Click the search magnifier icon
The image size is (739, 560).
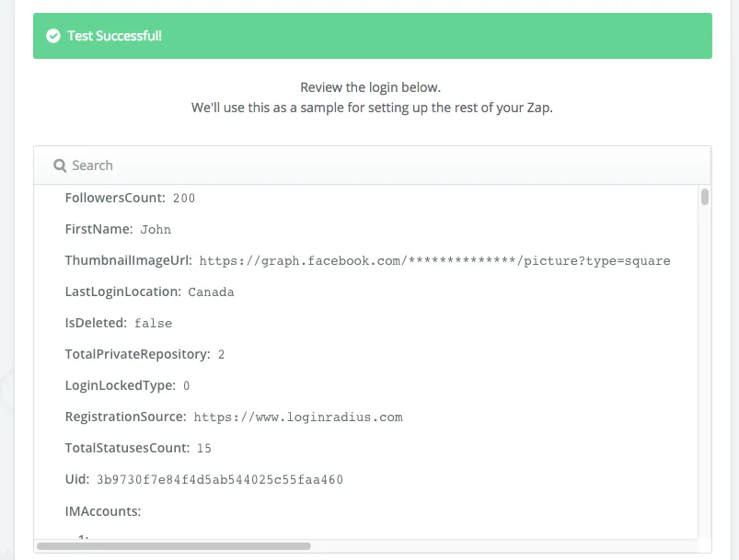[60, 165]
